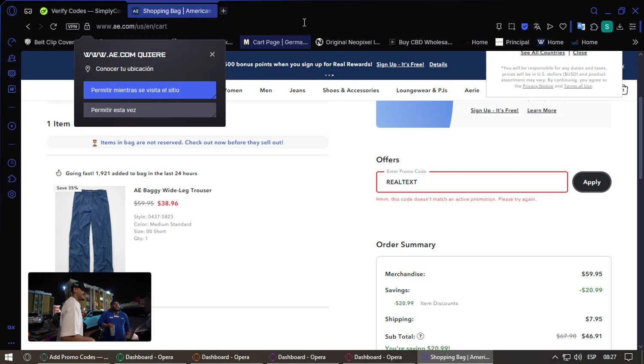644x364 pixels.
Task: Click See All Countries link
Action: coord(543,53)
